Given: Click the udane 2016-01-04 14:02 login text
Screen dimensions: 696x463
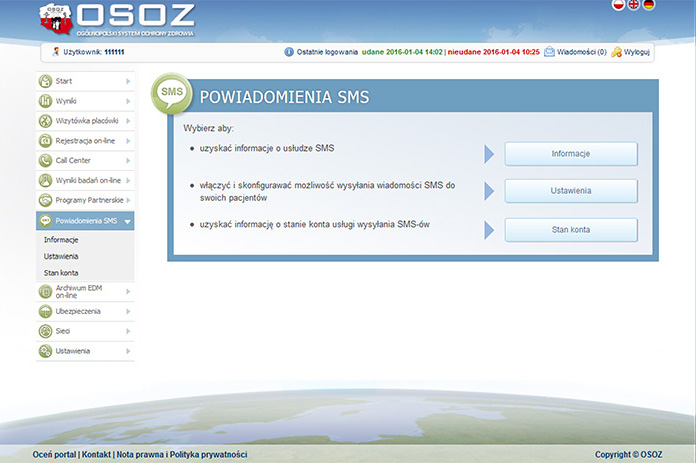Looking at the screenshot, I should tap(402, 52).
